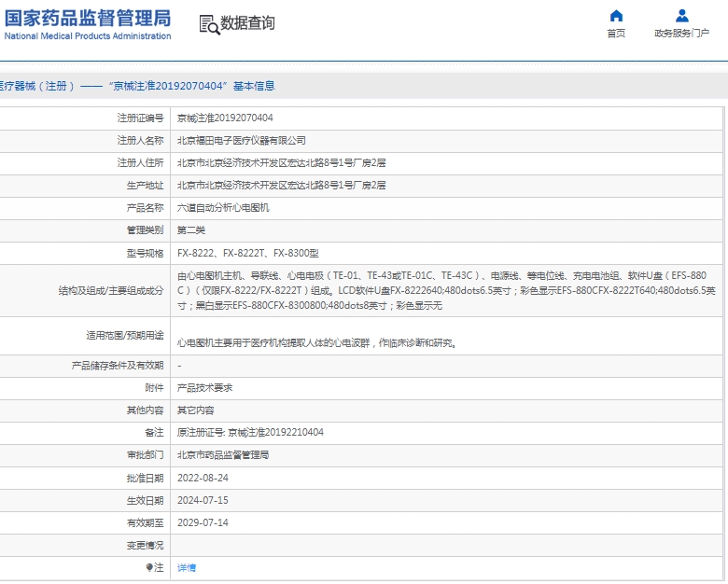Viewport: 728px width, 584px height.
Task: Click the 其他内容 label
Action: [146, 410]
